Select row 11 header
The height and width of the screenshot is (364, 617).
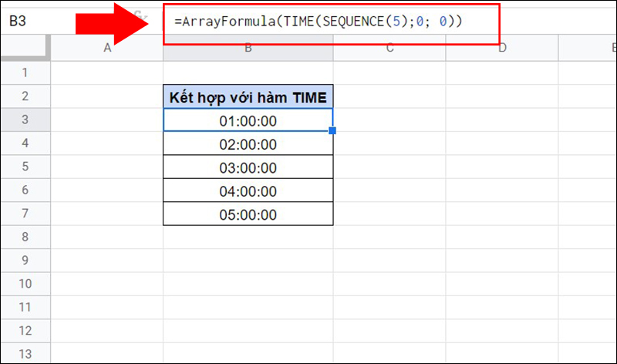tap(25, 307)
